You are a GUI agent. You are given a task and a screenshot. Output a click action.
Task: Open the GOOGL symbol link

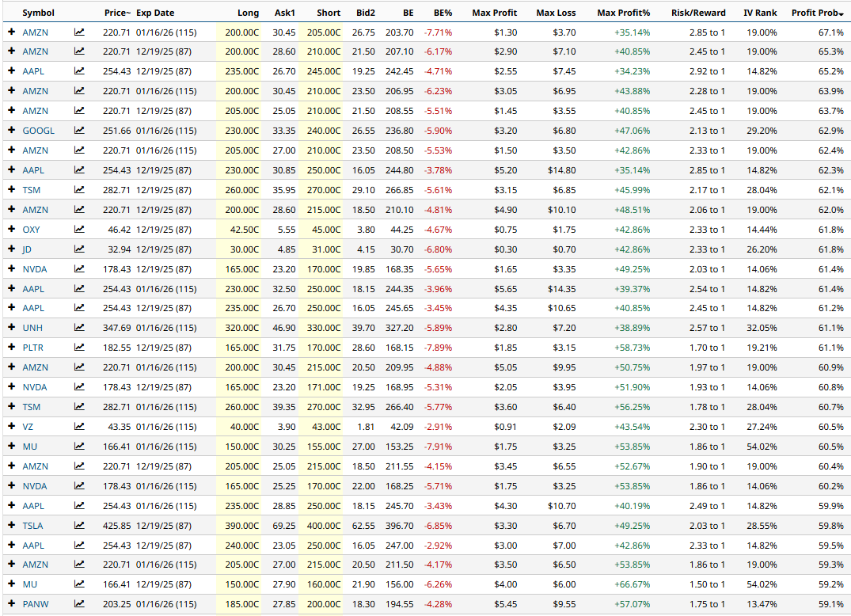coord(39,131)
